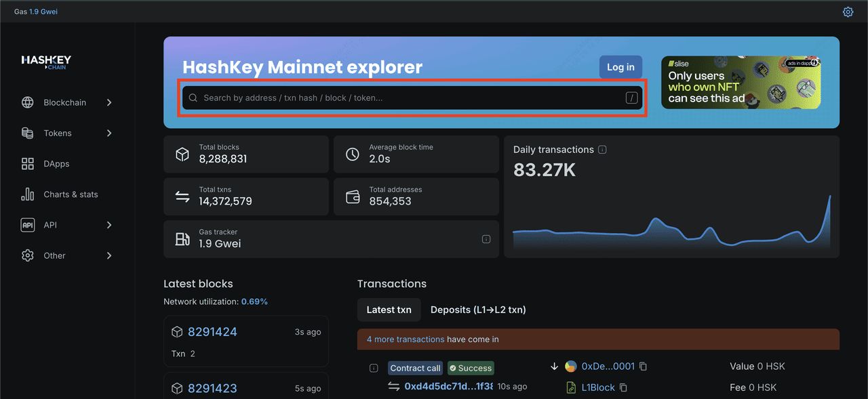Select the Latest txn tab

(x=389, y=310)
